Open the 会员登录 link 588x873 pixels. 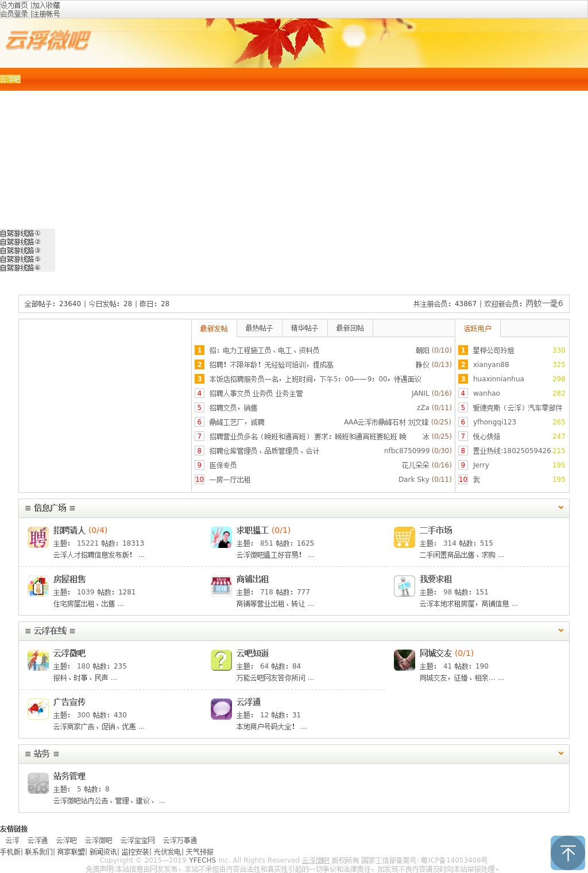tap(14, 14)
